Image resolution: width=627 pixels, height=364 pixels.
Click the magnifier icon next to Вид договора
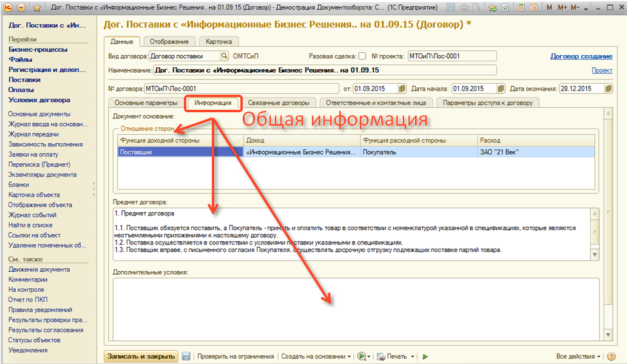point(224,56)
